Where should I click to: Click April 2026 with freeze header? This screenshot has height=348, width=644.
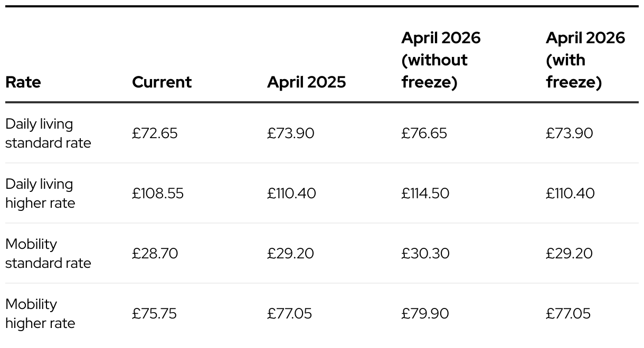[x=585, y=60]
